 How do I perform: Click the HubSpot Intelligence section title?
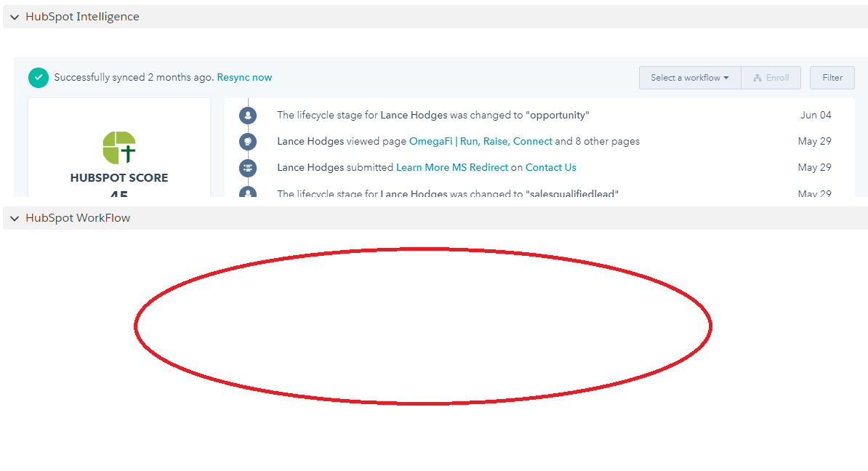[82, 17]
